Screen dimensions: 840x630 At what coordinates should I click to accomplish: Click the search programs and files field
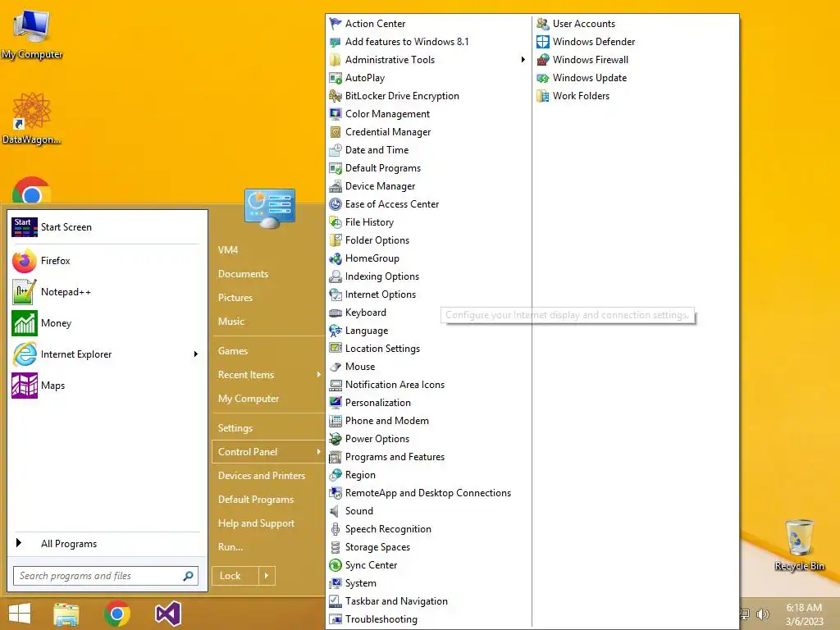[97, 576]
